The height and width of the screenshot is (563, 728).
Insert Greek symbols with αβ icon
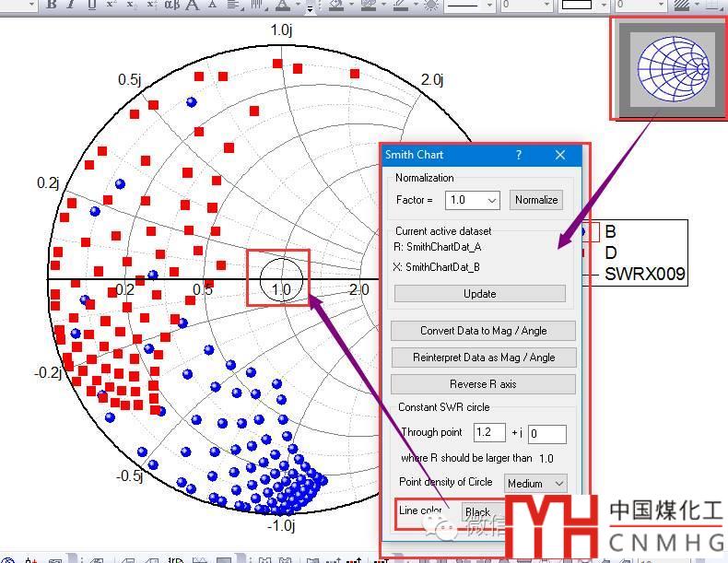(171, 5)
